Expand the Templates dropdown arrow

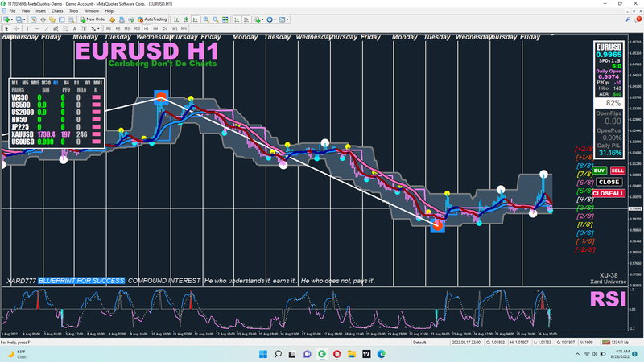coord(287,19)
